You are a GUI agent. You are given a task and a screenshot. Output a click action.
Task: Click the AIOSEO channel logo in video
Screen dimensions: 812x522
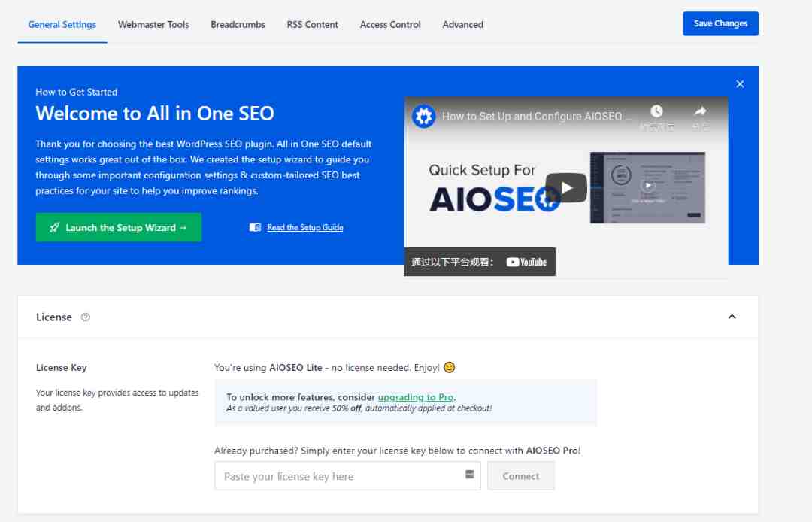click(x=423, y=116)
